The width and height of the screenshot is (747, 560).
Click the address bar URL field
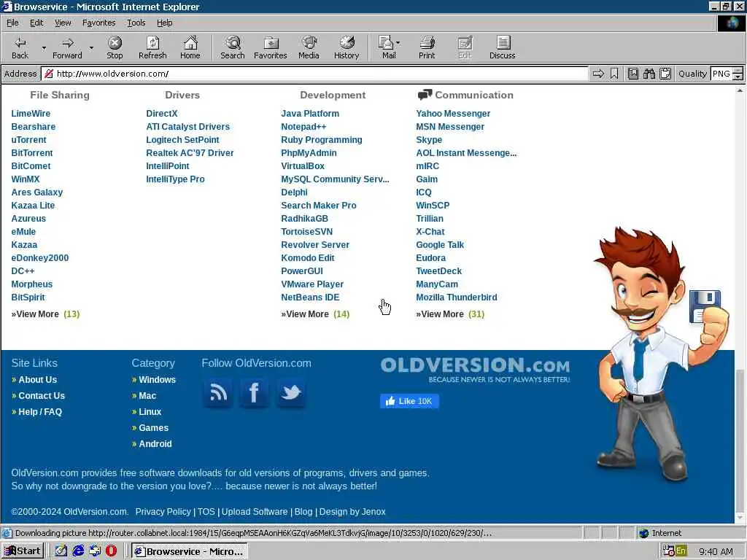point(314,74)
